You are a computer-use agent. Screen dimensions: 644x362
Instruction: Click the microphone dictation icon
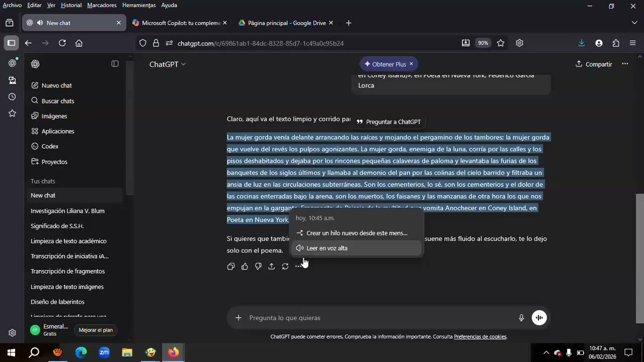(x=521, y=318)
